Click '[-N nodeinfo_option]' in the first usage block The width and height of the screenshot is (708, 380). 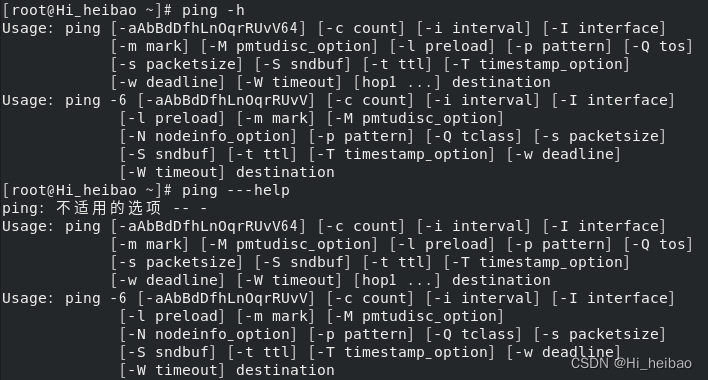pos(208,136)
